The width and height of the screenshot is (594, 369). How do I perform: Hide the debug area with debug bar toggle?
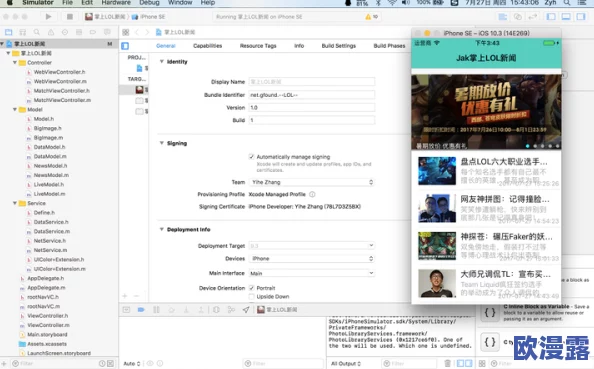click(126, 310)
